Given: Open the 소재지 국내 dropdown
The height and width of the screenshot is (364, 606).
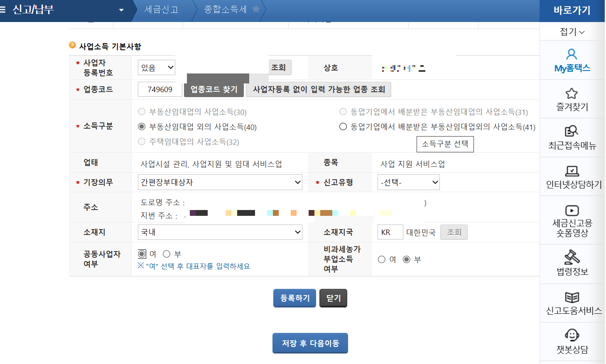Looking at the screenshot, I should [220, 232].
